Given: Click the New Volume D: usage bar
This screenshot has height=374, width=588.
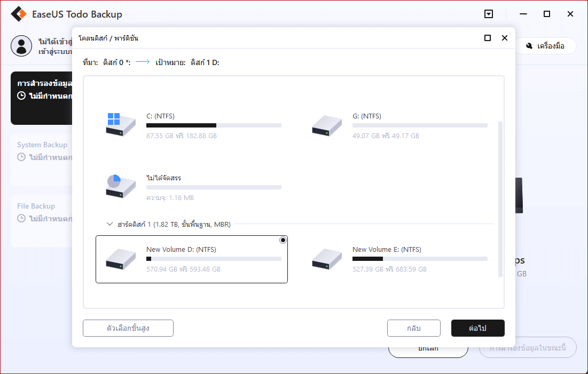Looking at the screenshot, I should pos(214,259).
